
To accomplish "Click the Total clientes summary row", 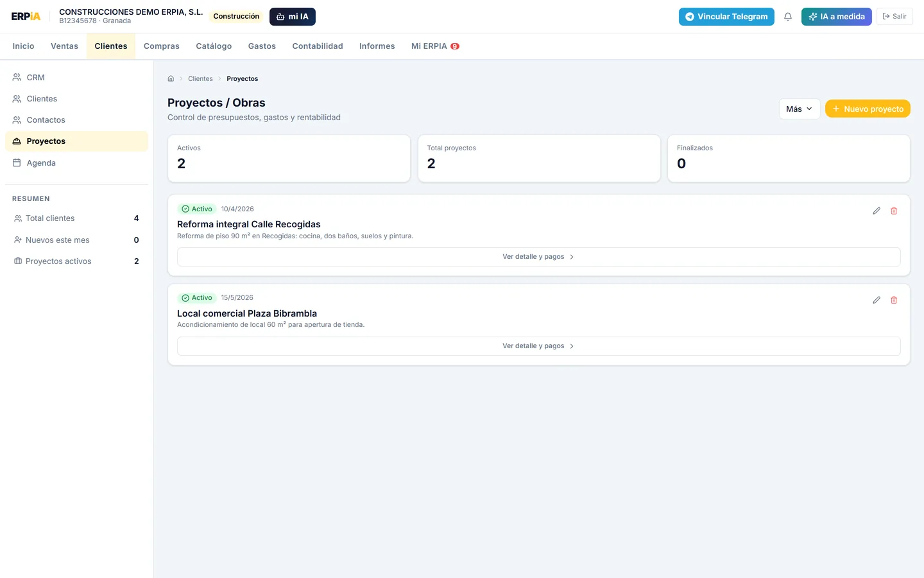I will [76, 218].
